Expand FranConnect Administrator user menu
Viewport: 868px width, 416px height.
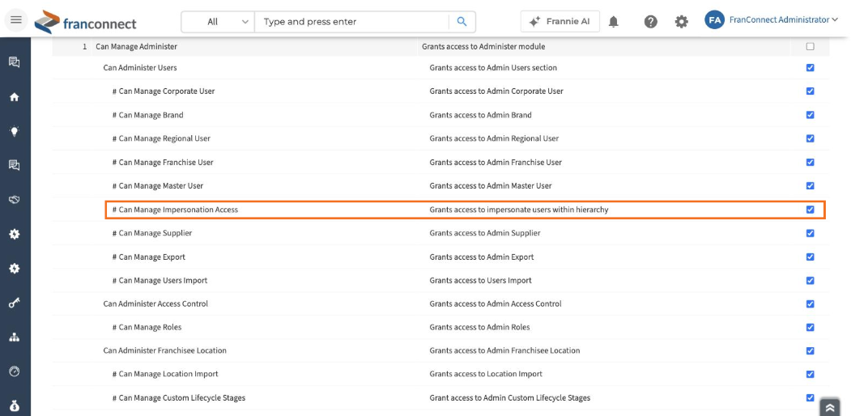click(x=783, y=20)
